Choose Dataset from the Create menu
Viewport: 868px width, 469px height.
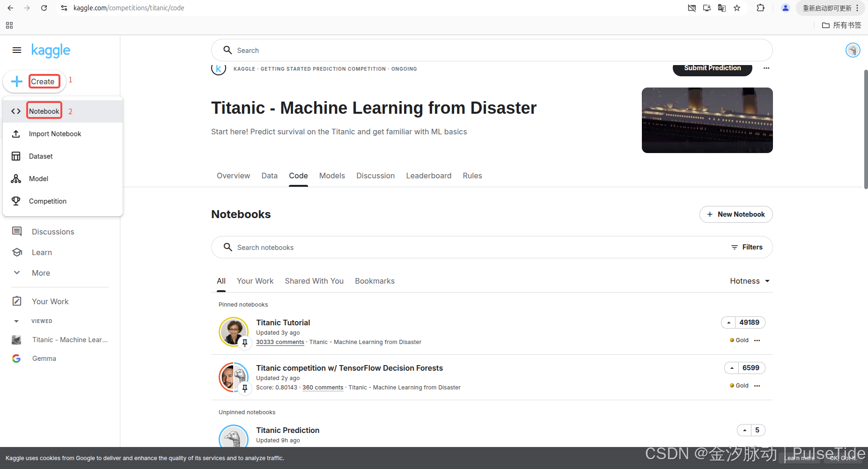click(x=63, y=156)
